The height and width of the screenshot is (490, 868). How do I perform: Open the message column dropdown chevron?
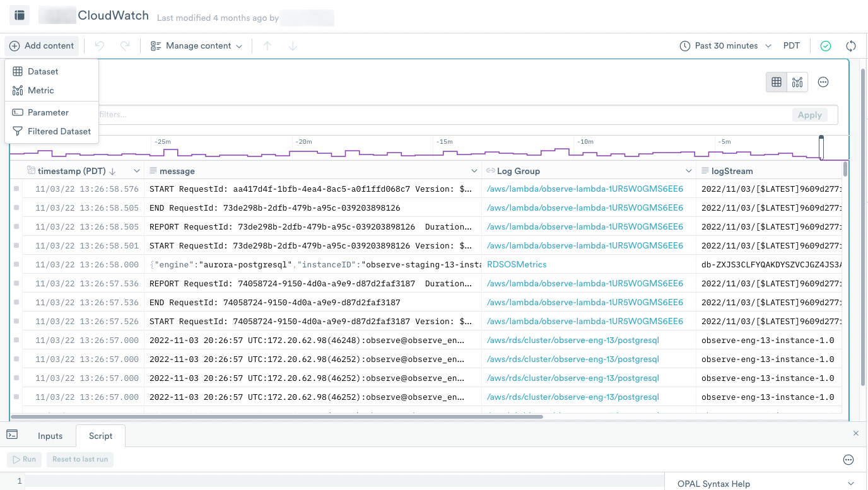(x=474, y=171)
